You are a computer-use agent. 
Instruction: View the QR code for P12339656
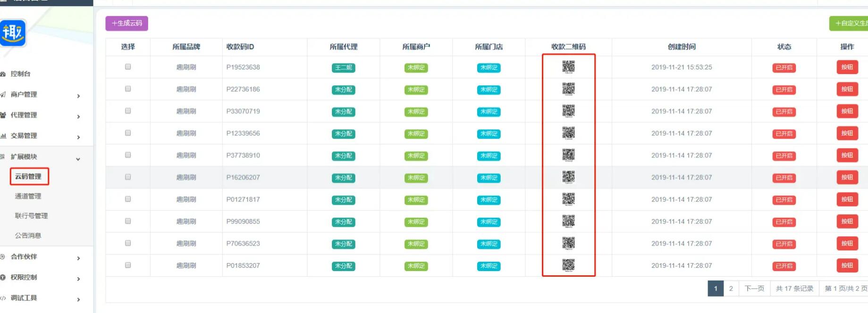[x=568, y=133]
